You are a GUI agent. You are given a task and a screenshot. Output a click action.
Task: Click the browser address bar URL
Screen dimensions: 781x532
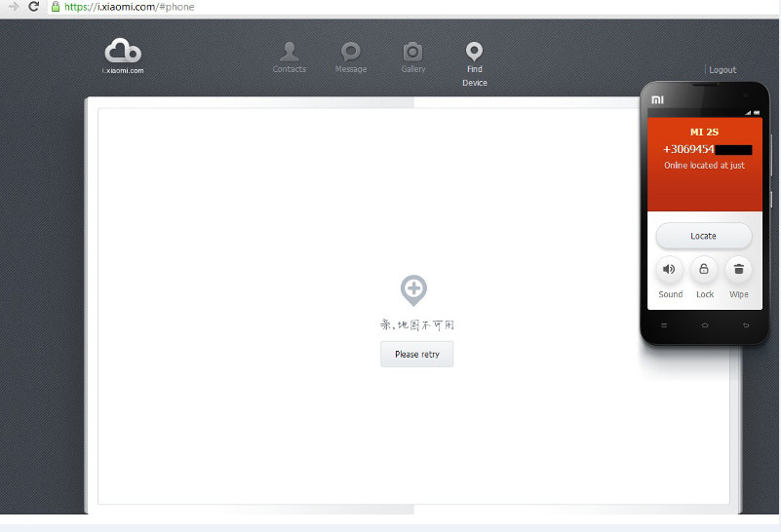tap(129, 7)
